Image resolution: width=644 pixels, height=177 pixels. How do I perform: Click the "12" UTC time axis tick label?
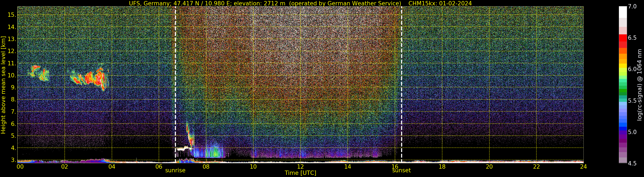coord(300,167)
